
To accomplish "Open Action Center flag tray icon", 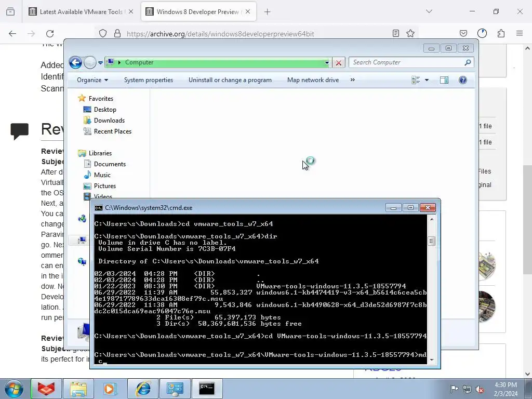I will [x=454, y=389].
